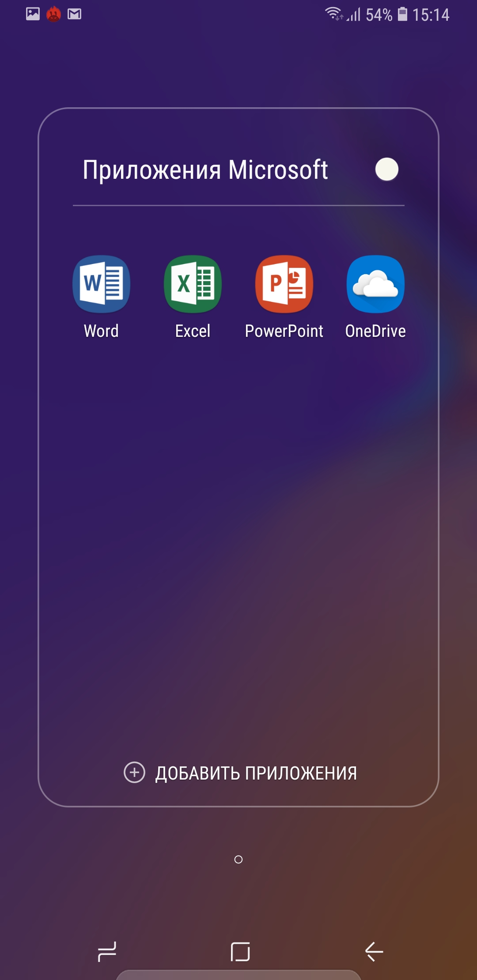Tap the home navigation button
The image size is (477, 980).
click(x=240, y=951)
